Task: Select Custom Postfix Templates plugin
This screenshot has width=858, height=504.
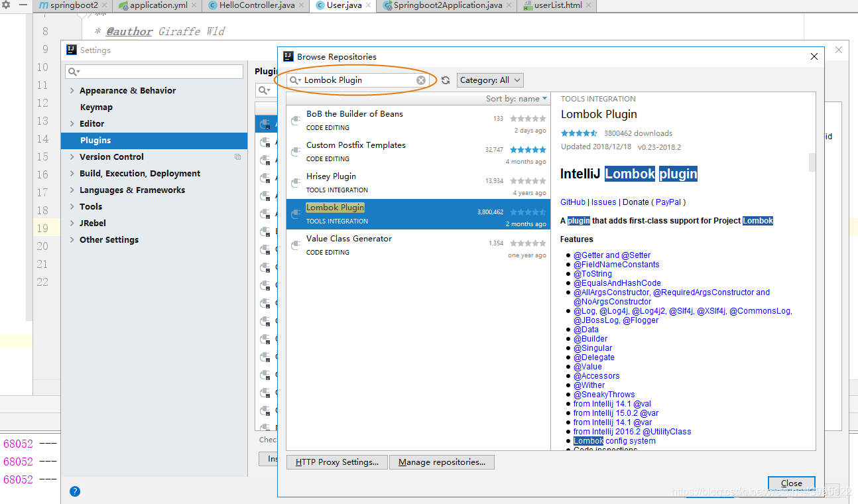Action: pyautogui.click(x=418, y=152)
